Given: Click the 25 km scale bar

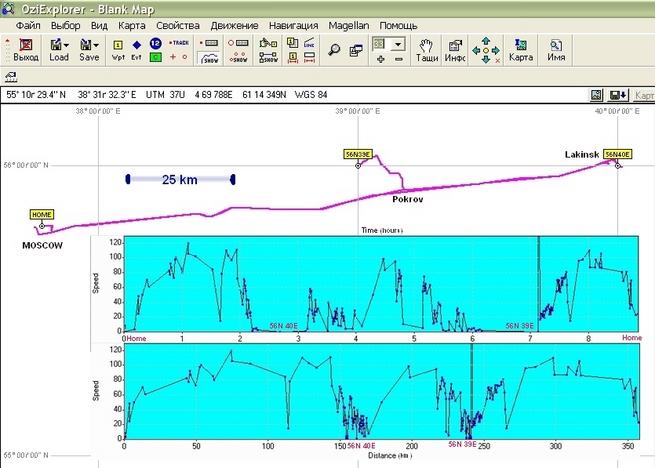Looking at the screenshot, I should tap(180, 180).
